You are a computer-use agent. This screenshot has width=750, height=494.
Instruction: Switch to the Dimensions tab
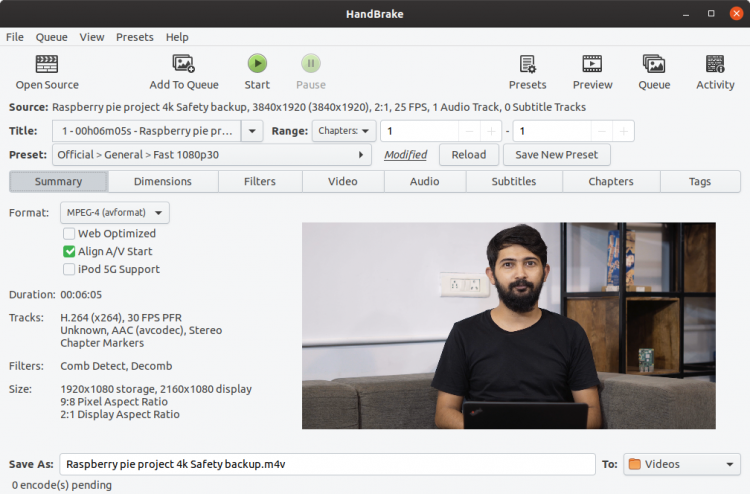tap(163, 181)
